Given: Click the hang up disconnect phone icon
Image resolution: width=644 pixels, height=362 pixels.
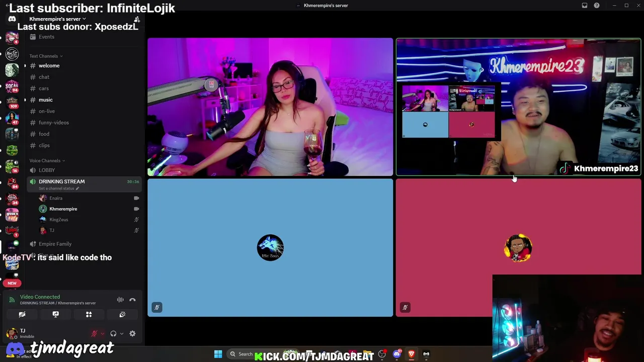Looking at the screenshot, I should pos(132,300).
